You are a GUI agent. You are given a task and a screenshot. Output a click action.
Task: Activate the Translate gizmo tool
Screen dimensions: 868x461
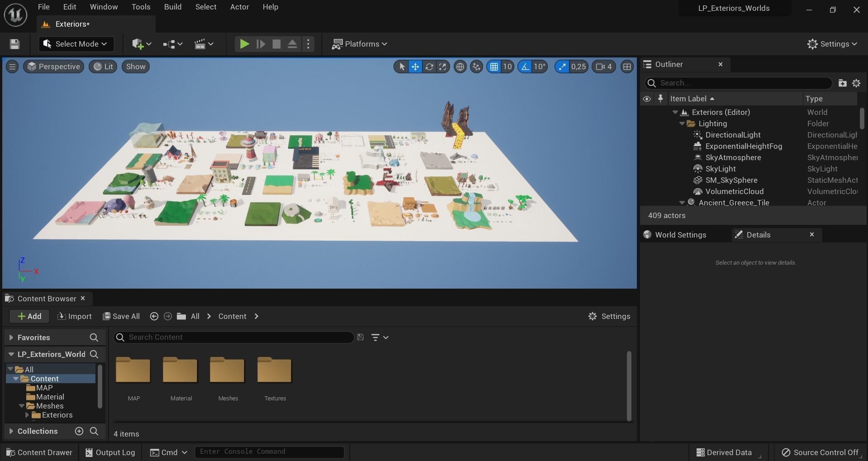click(415, 67)
